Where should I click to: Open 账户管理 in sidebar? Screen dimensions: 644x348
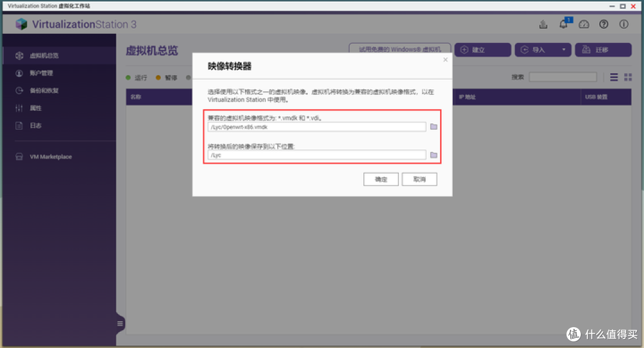(x=60, y=73)
